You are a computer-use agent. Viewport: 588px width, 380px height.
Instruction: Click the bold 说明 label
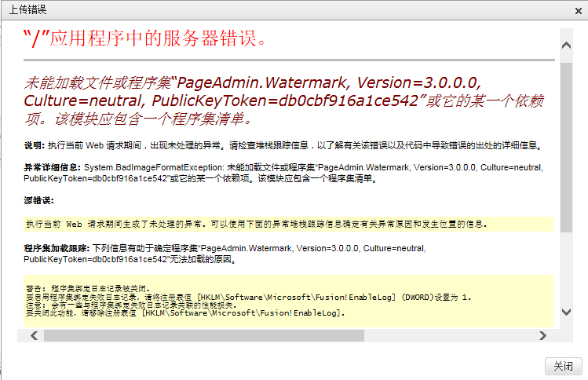tap(34, 146)
